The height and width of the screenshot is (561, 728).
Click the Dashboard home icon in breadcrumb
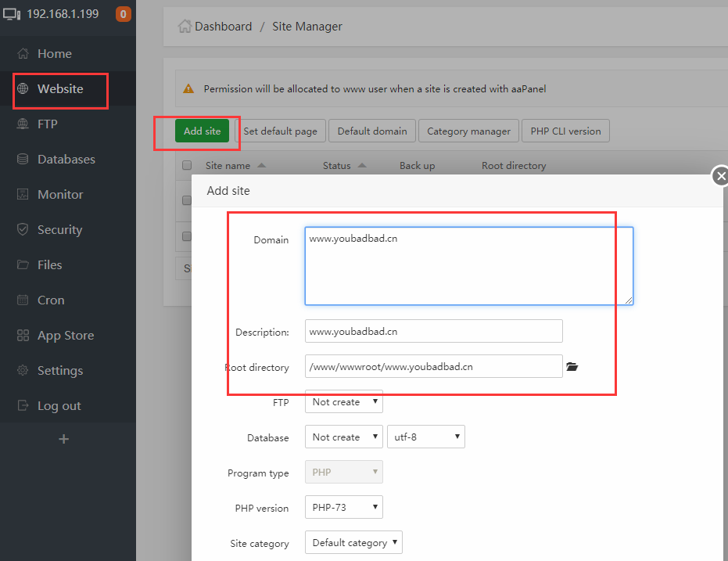click(185, 27)
